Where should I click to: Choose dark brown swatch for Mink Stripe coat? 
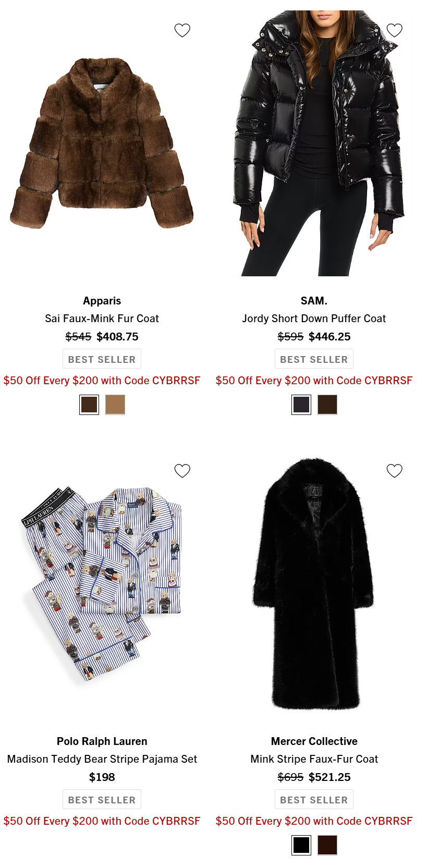[327, 845]
